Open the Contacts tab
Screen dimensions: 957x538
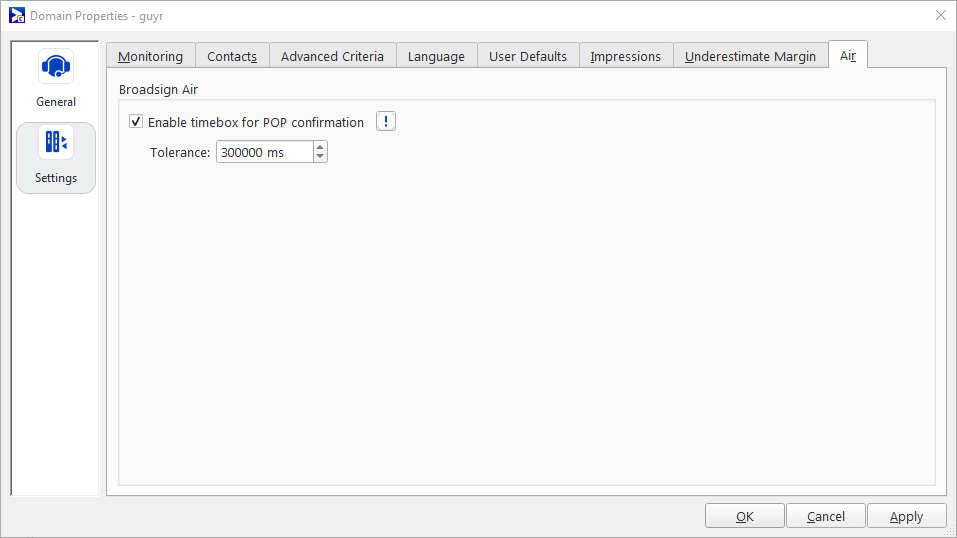[x=232, y=56]
